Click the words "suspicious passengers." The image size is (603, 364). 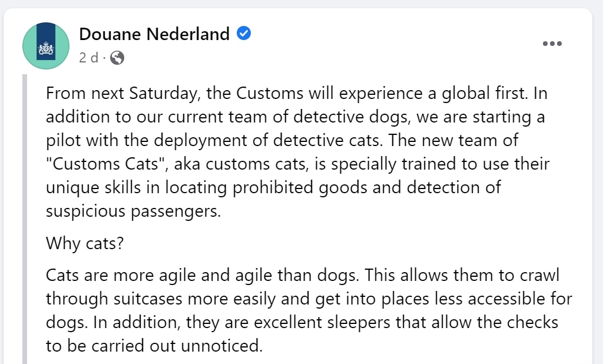134,211
